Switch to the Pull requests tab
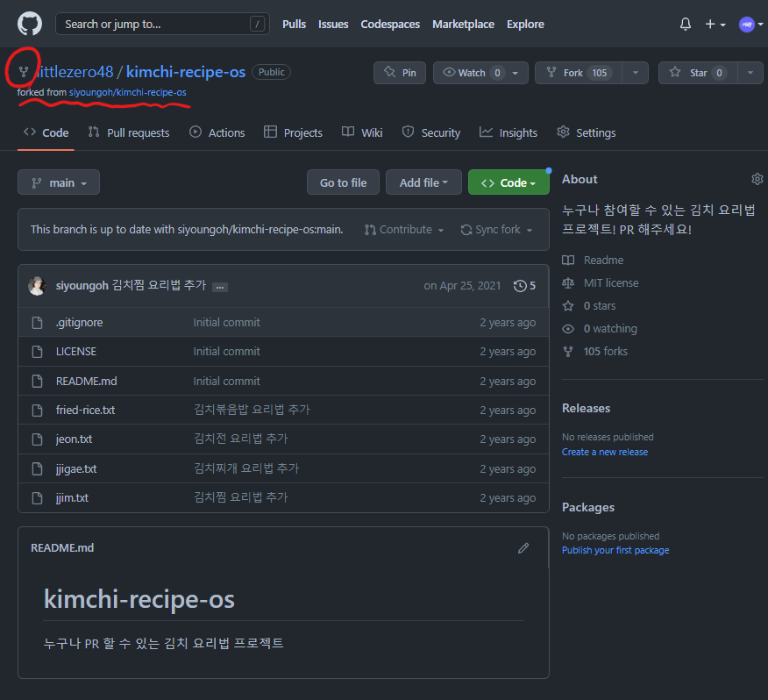The height and width of the screenshot is (700, 768). [129, 132]
